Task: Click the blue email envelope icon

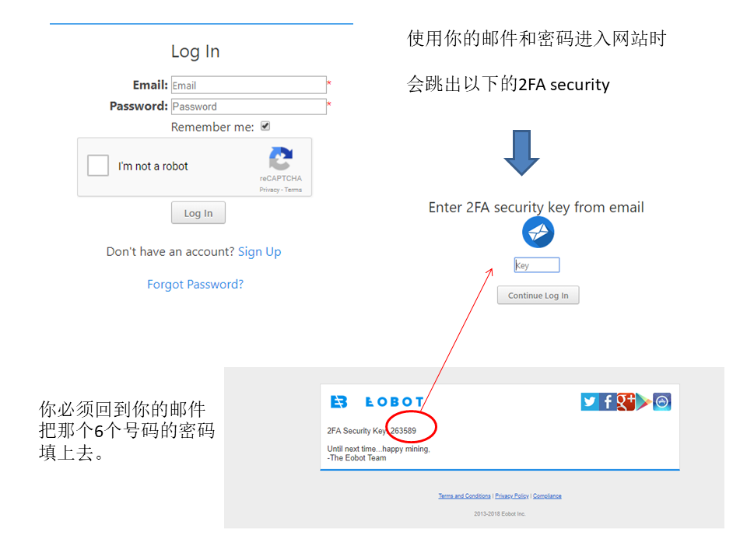Action: (x=538, y=233)
